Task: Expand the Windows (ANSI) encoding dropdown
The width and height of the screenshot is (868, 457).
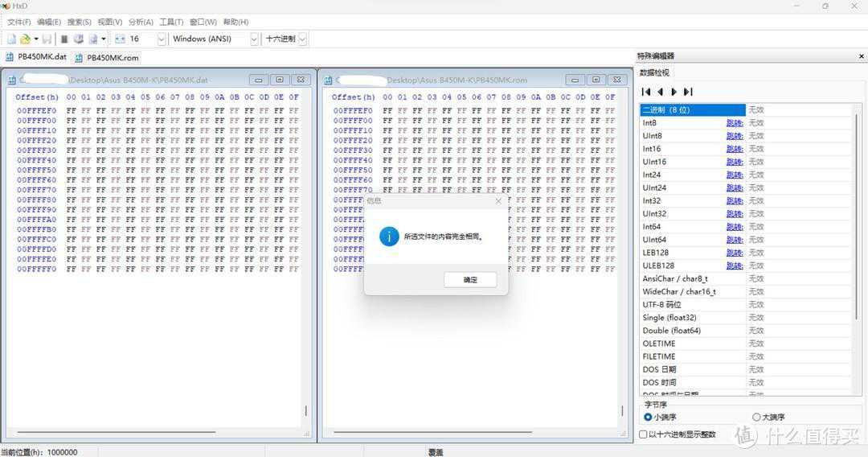Action: pos(255,39)
